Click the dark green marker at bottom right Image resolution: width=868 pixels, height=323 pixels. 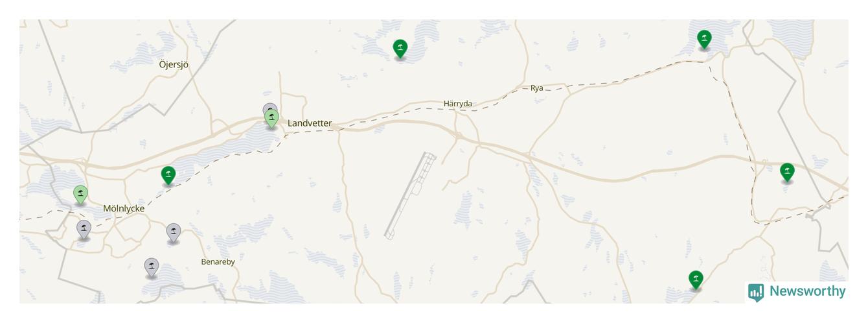pos(696,280)
